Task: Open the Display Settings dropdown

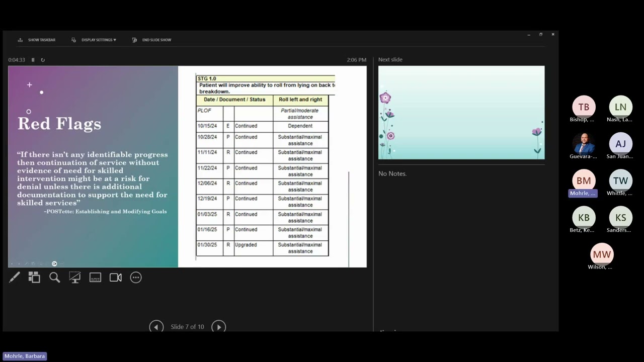Action: pos(94,40)
